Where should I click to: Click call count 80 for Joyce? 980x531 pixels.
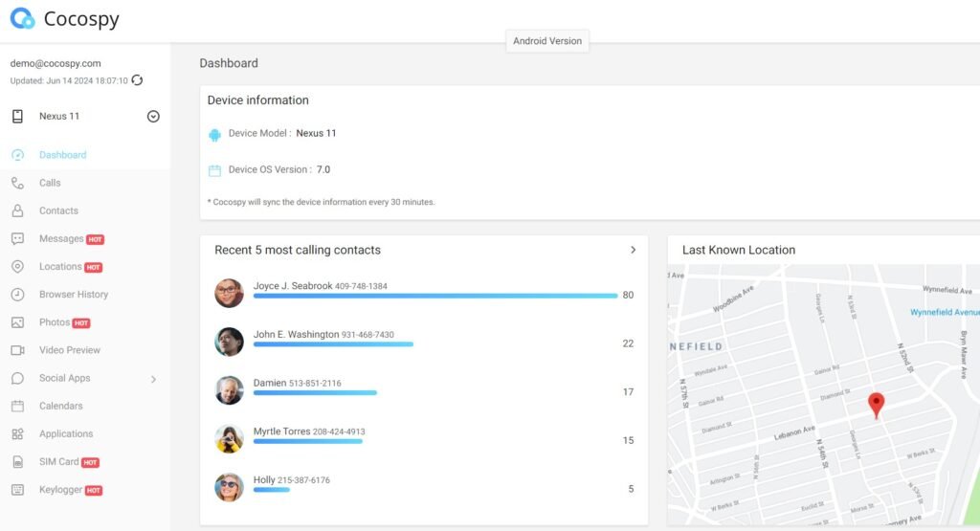point(628,295)
